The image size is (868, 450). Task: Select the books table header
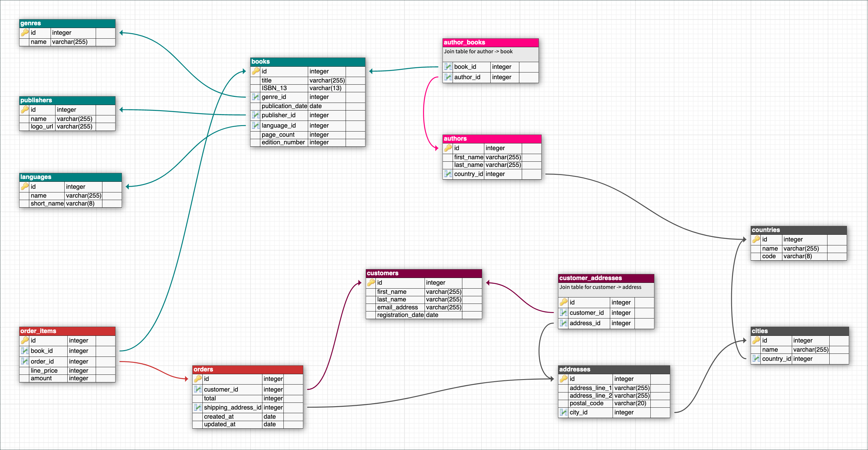click(x=308, y=62)
